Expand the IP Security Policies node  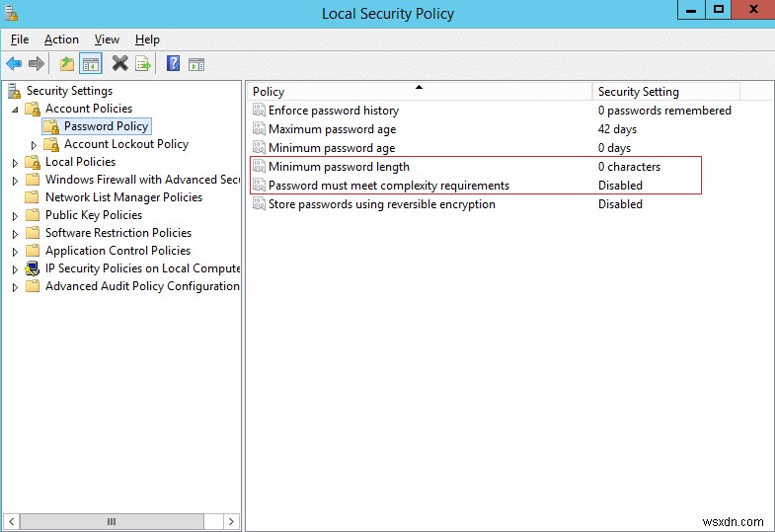click(15, 269)
